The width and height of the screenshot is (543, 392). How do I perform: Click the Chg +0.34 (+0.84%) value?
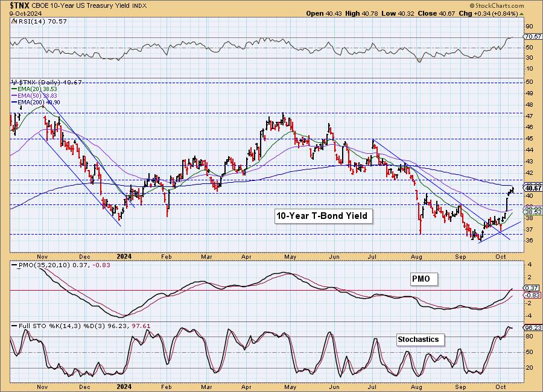tap(488, 13)
